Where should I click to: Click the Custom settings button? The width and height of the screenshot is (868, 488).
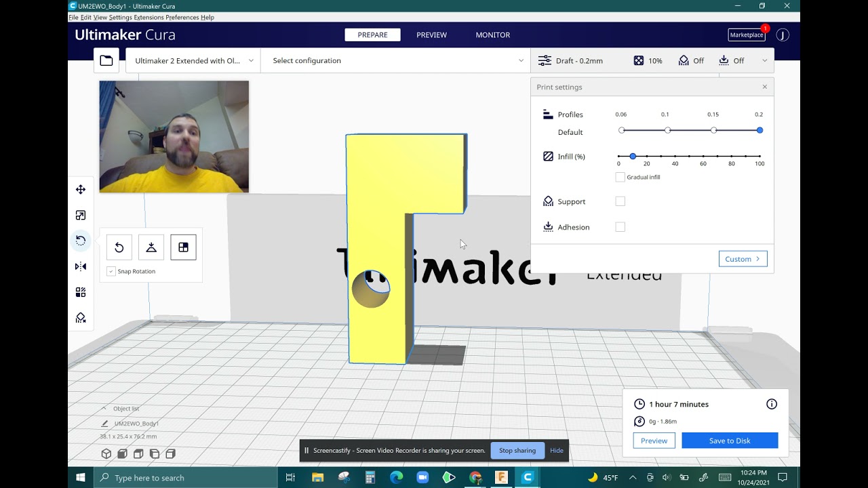(x=743, y=259)
